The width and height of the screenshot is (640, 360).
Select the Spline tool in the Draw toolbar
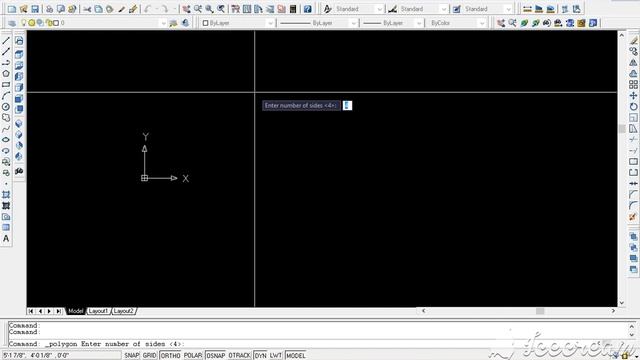tap(6, 129)
